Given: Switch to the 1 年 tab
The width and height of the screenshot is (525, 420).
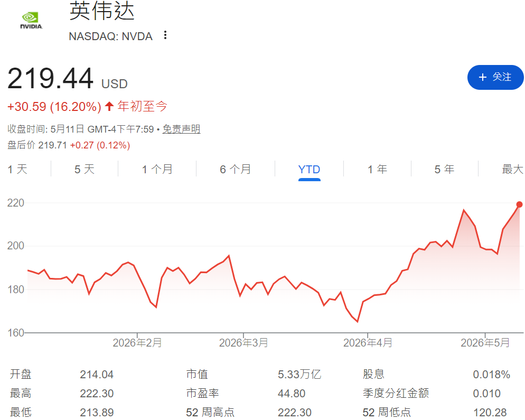Looking at the screenshot, I should tap(377, 169).
